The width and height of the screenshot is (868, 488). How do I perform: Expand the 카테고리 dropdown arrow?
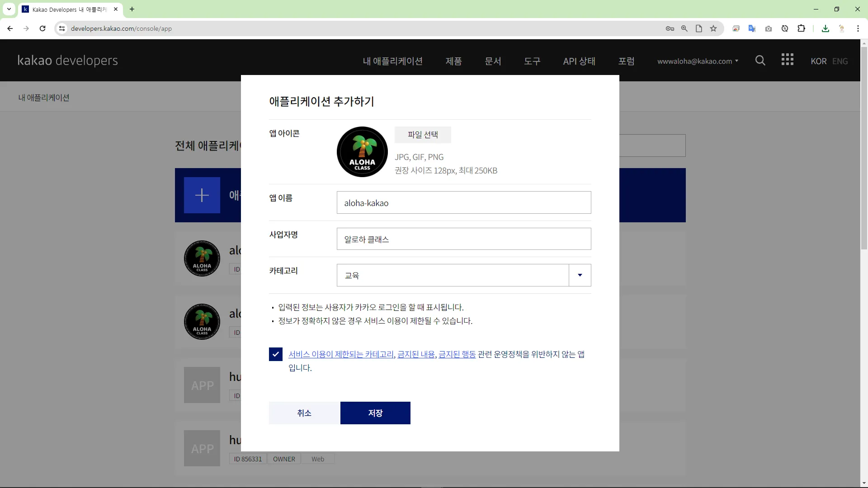580,275
